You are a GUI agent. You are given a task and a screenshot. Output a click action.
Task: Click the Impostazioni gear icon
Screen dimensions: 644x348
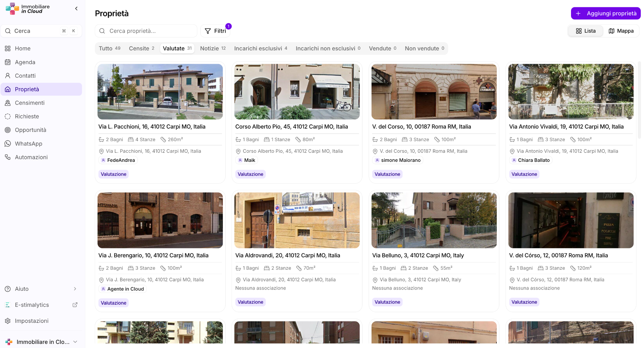pos(8,321)
